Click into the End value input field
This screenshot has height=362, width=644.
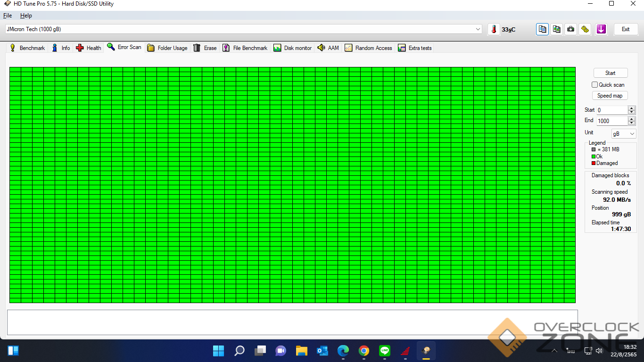click(x=611, y=121)
